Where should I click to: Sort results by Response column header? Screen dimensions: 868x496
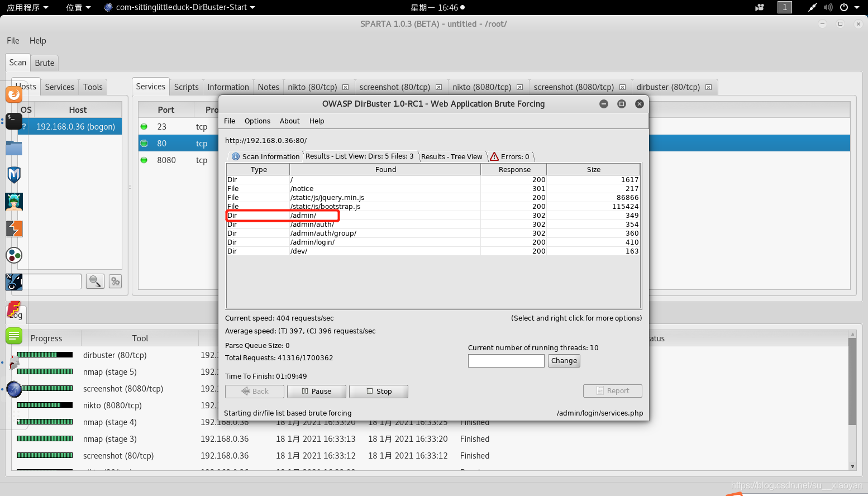(514, 170)
